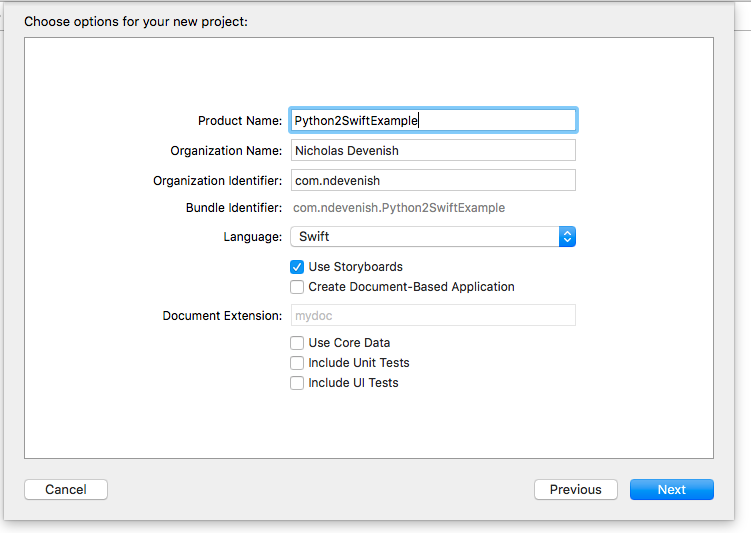Click 'Choose options for your new project' heading

point(136,22)
